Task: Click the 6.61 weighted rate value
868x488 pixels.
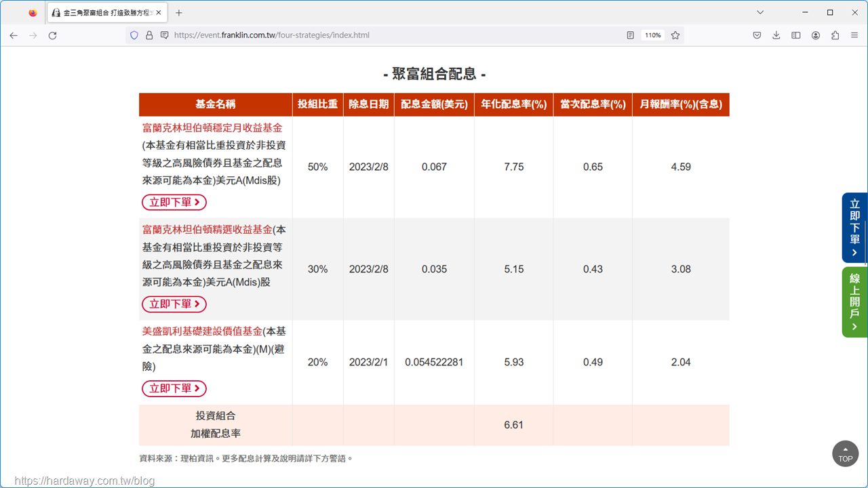Action: [x=514, y=425]
